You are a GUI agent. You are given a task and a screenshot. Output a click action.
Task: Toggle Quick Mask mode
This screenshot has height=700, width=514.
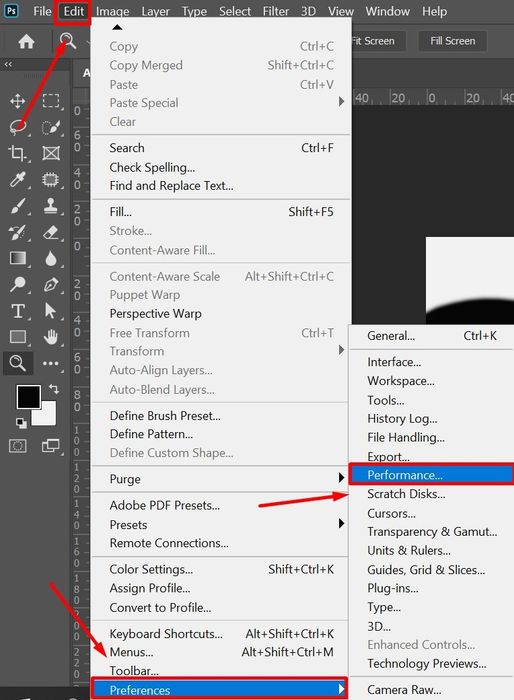click(x=17, y=446)
